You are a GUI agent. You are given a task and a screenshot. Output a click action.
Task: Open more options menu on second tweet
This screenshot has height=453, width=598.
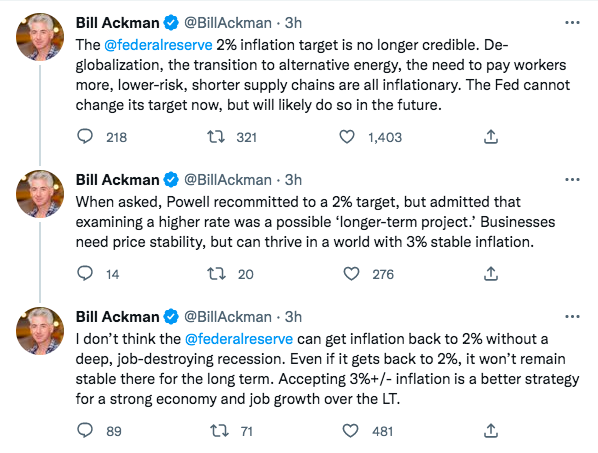click(x=572, y=180)
